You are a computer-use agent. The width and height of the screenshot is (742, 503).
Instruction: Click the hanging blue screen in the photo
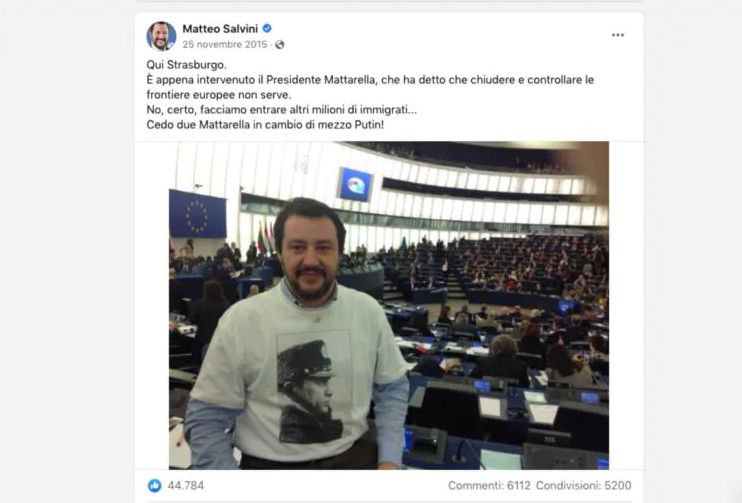click(x=355, y=185)
